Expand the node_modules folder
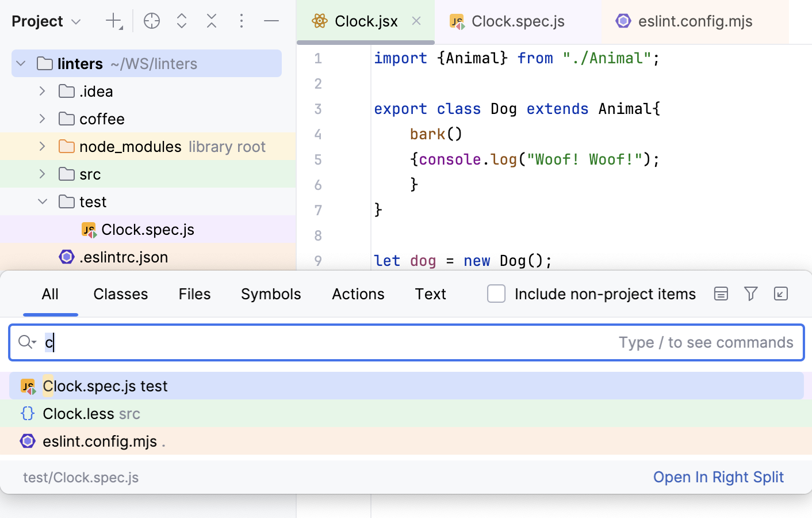This screenshot has width=812, height=518. point(42,146)
